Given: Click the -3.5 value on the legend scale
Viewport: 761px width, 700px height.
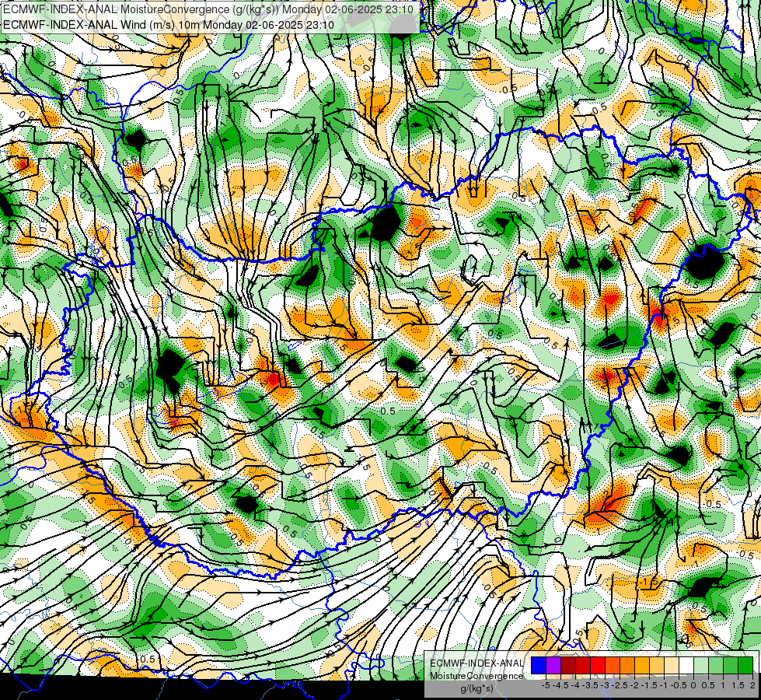Looking at the screenshot, I should click(590, 685).
